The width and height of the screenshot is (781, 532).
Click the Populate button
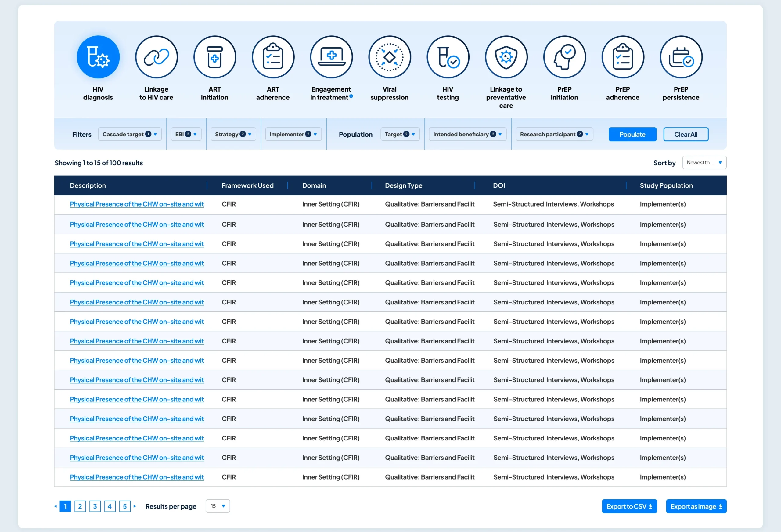tap(632, 134)
